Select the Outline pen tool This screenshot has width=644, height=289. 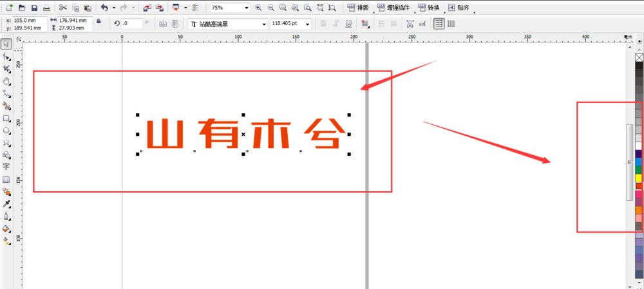(6, 216)
